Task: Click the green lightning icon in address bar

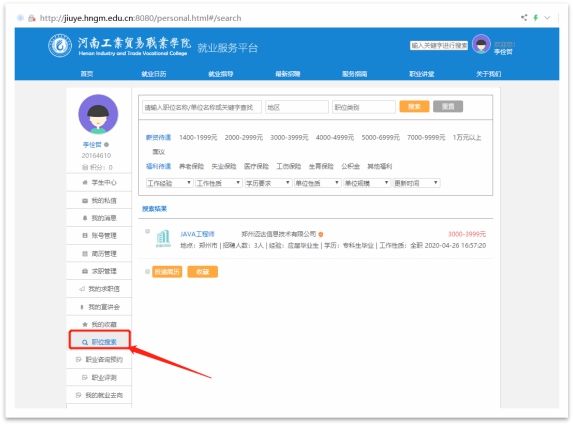Action: point(536,18)
